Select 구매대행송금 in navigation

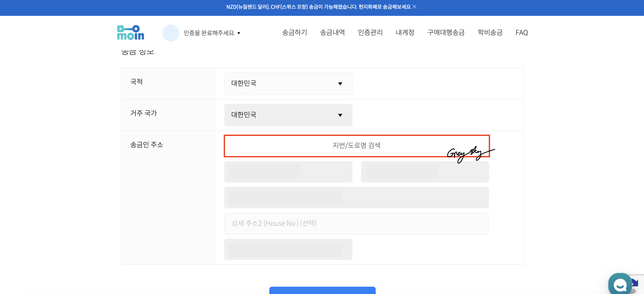point(446,32)
